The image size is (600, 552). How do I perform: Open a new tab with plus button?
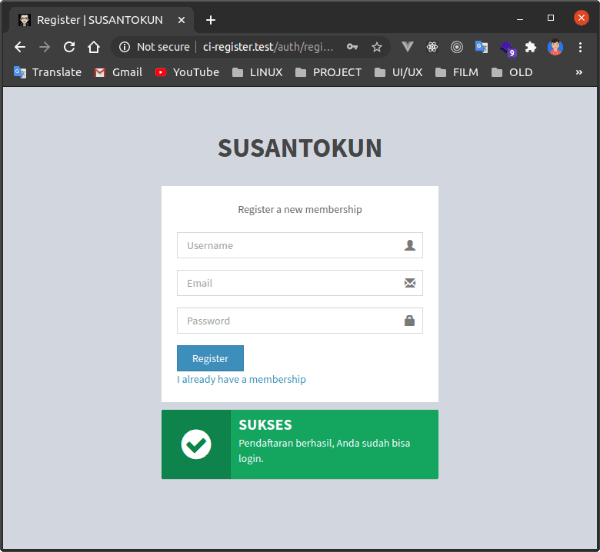tap(210, 20)
